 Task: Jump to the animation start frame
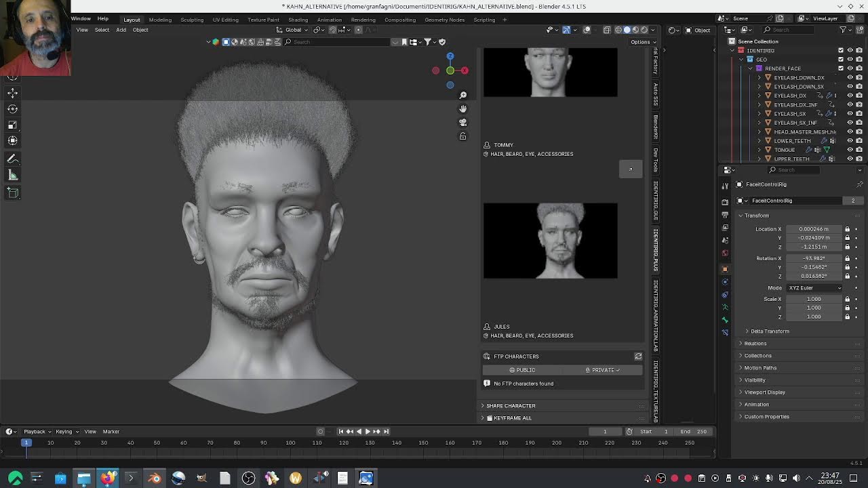click(341, 432)
